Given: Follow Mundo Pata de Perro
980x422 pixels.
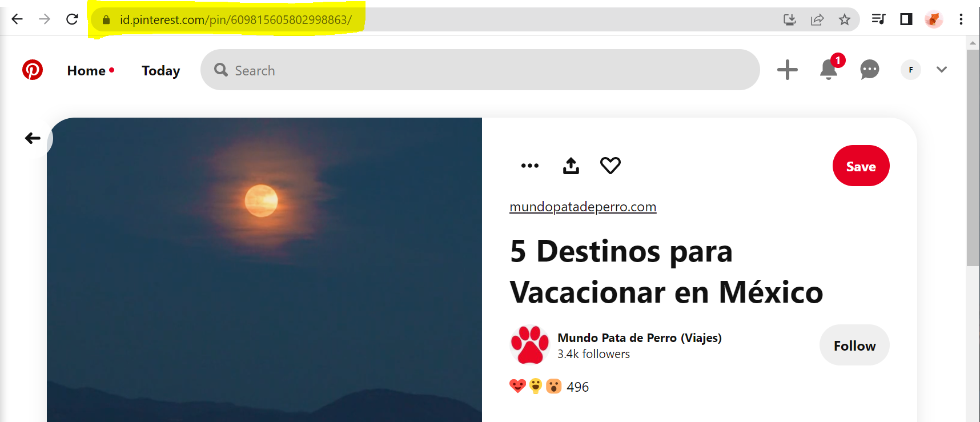Looking at the screenshot, I should click(x=854, y=345).
